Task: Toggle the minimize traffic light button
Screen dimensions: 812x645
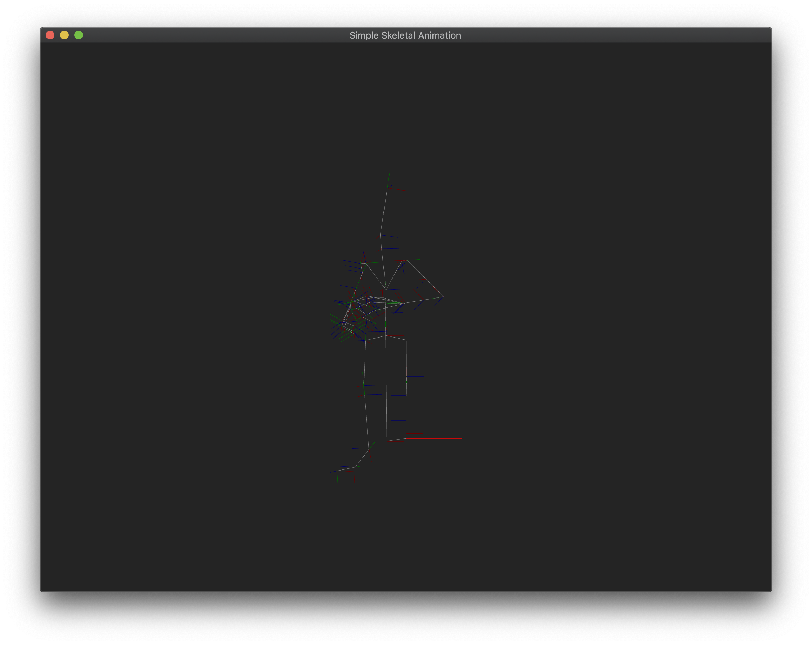Action: pos(64,35)
